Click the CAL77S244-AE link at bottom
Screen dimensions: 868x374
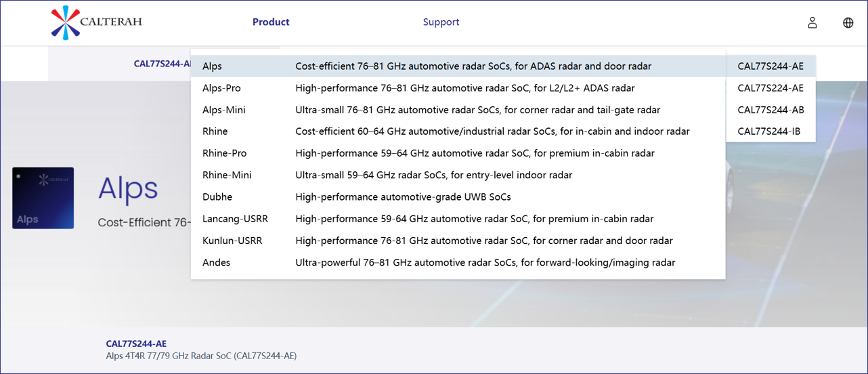pyautogui.click(x=136, y=344)
